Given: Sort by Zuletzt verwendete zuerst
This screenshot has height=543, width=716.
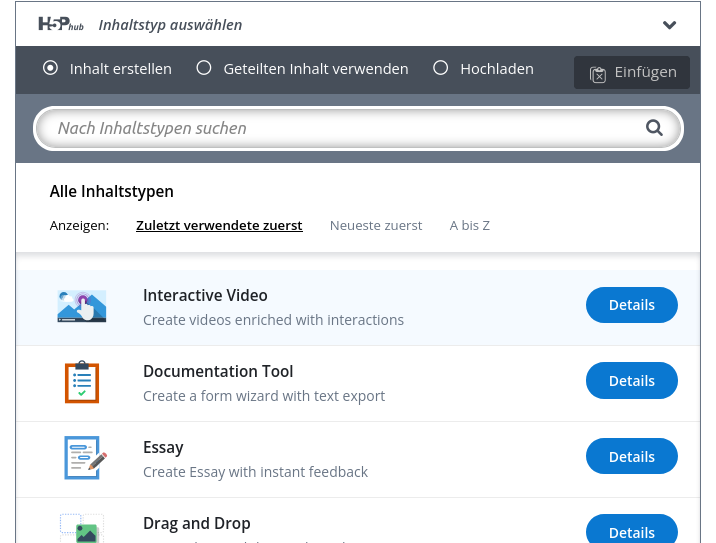Looking at the screenshot, I should [x=219, y=226].
